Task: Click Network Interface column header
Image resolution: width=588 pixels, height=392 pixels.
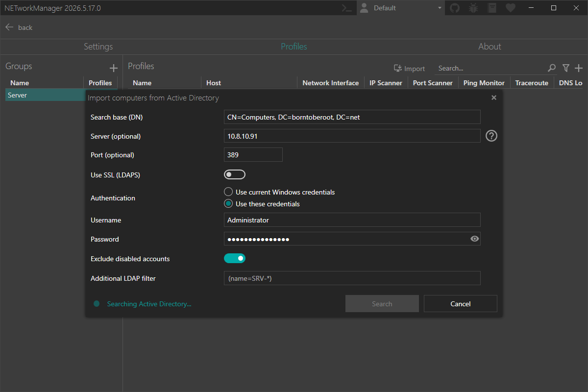Action: pyautogui.click(x=331, y=83)
